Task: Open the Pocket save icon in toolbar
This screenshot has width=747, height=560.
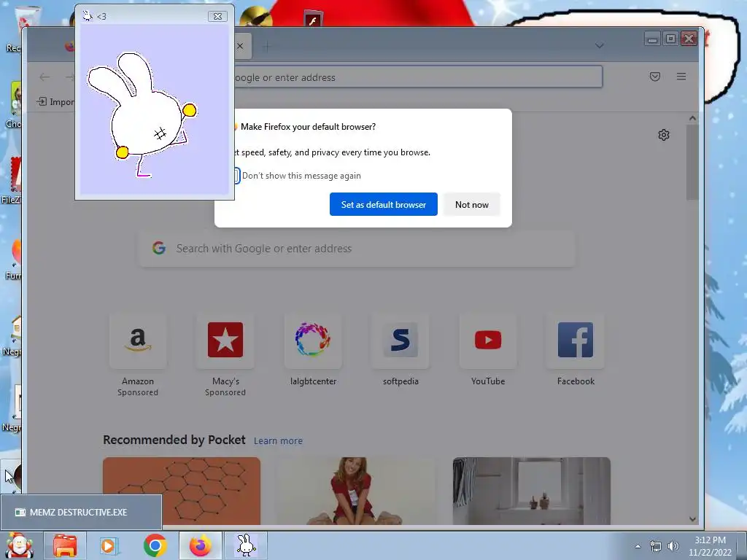Action: pyautogui.click(x=655, y=77)
